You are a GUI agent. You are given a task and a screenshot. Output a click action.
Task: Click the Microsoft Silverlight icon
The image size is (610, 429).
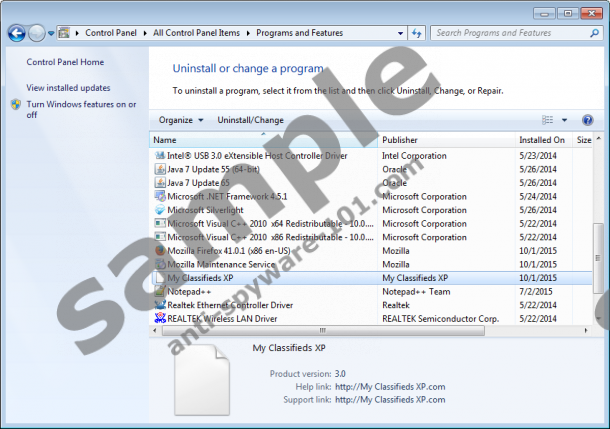click(x=160, y=210)
